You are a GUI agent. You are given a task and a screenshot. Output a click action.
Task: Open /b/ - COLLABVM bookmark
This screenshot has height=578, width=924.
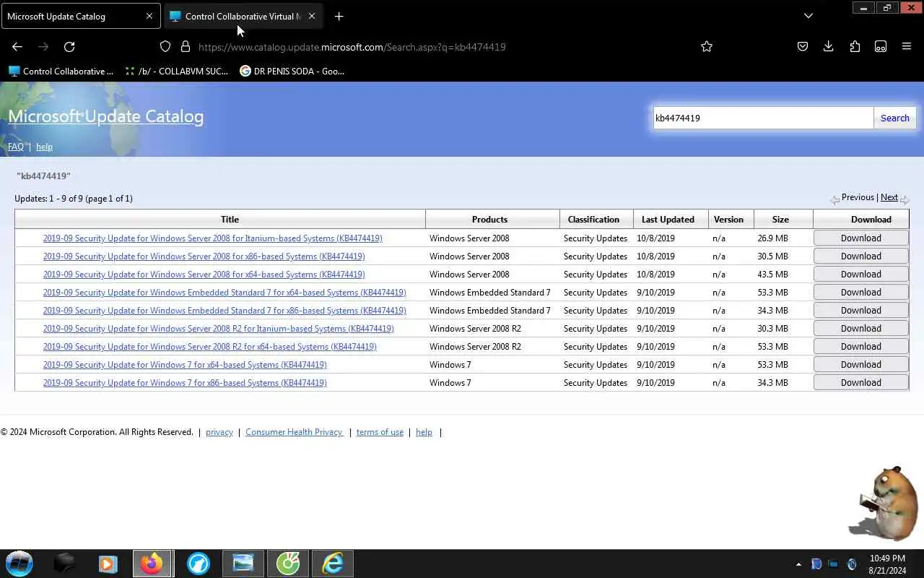176,71
